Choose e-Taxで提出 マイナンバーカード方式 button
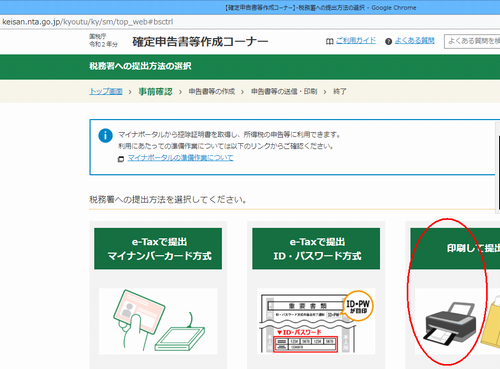Viewport: 500px width, 369px height. click(x=158, y=249)
